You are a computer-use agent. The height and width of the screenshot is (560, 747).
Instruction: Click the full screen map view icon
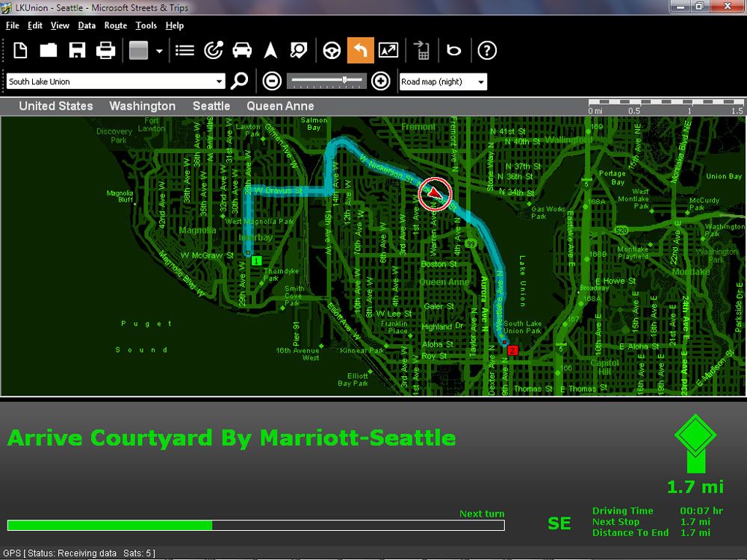coord(388,50)
